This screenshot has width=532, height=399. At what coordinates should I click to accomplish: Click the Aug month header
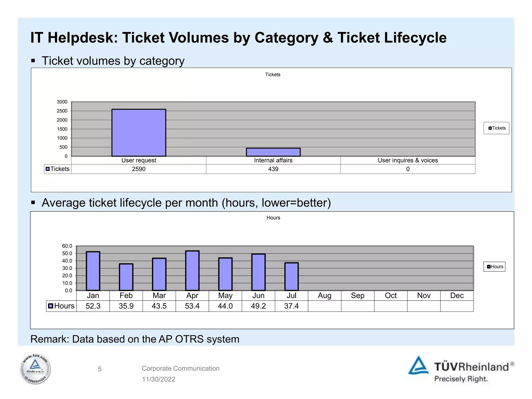pos(324,296)
